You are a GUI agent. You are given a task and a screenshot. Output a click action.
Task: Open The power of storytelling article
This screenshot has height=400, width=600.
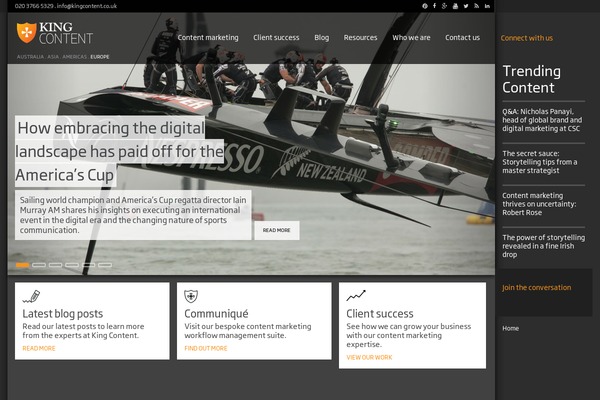tap(544, 246)
